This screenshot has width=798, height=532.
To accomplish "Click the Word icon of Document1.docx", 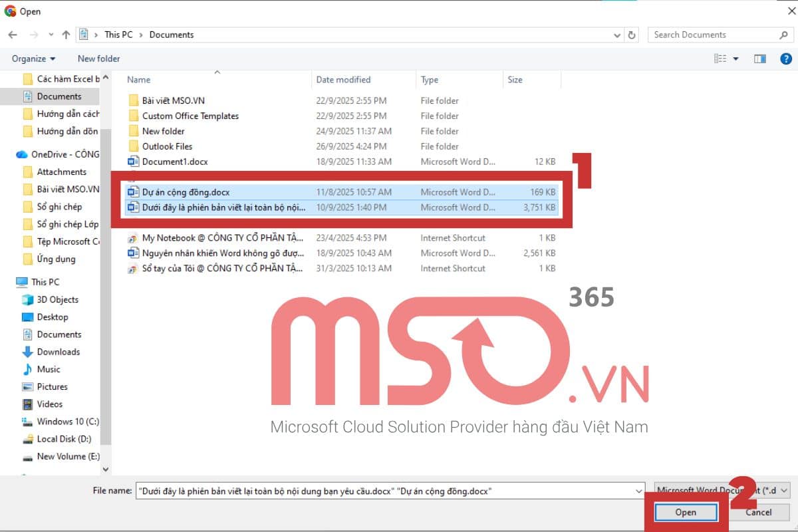I will click(132, 162).
